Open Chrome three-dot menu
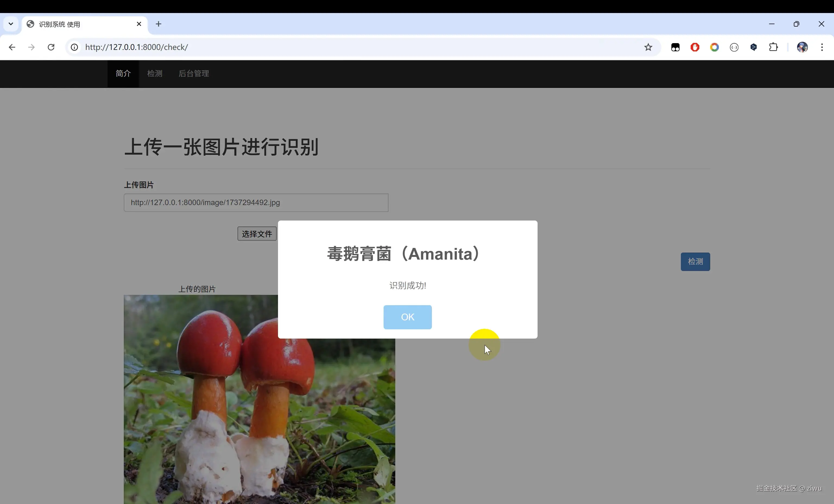834x504 pixels. (x=822, y=47)
